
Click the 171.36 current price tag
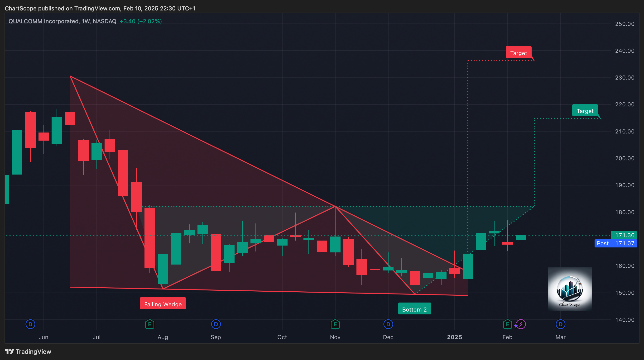(624, 235)
